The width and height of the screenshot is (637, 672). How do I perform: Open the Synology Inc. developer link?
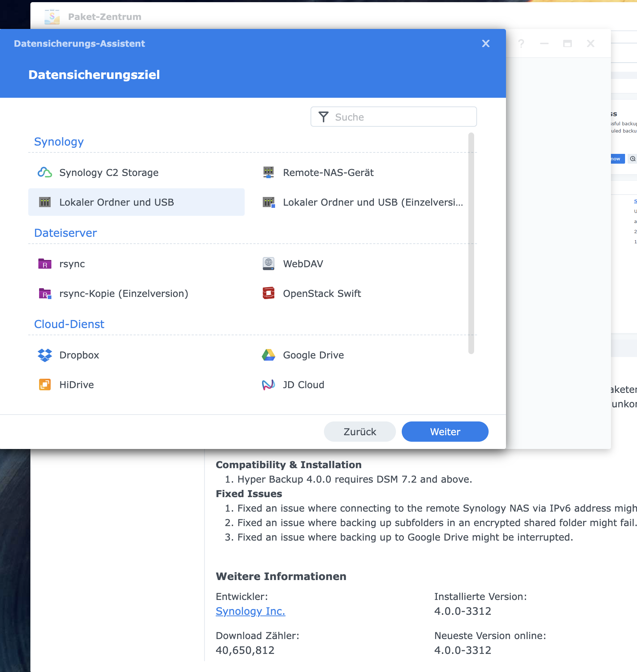point(250,611)
